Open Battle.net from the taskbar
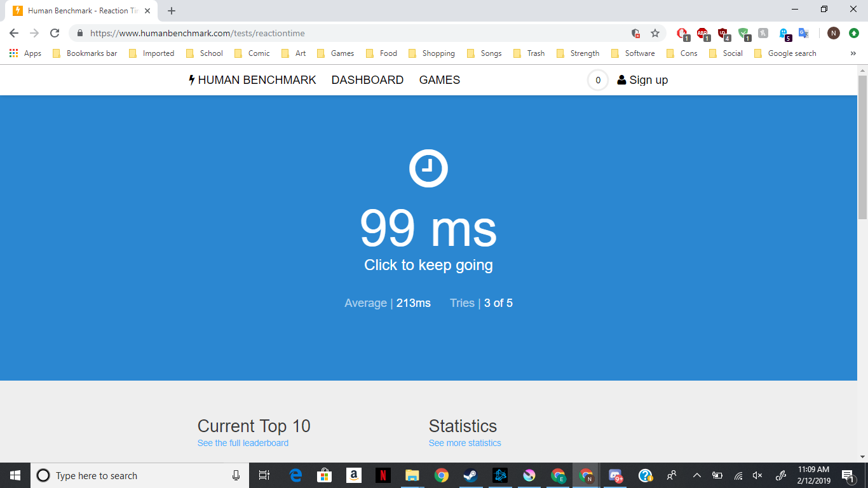The height and width of the screenshot is (488, 868). pyautogui.click(x=500, y=475)
